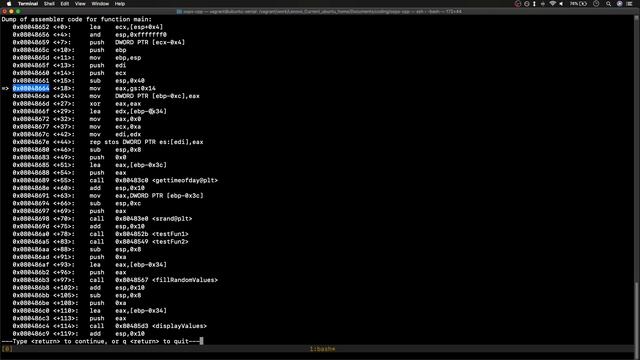This screenshot has width=640, height=360.
Task: Open the Shell menu
Action: pos(49,4)
